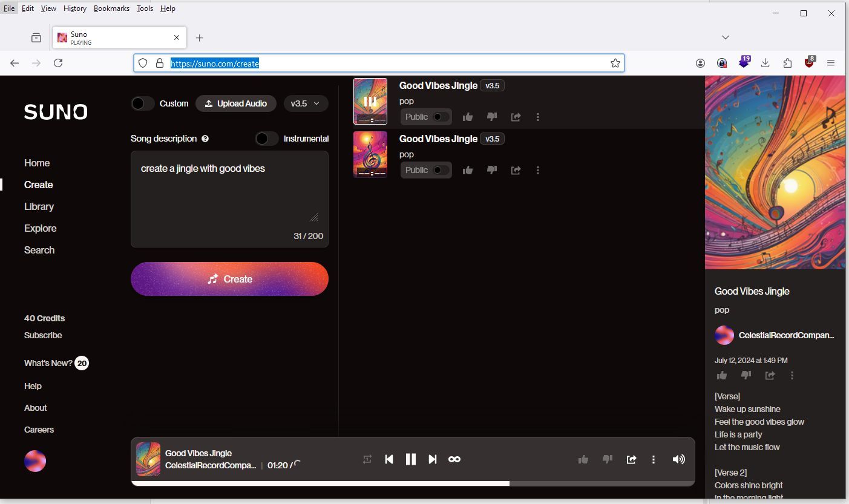Open the View menu

[x=48, y=8]
